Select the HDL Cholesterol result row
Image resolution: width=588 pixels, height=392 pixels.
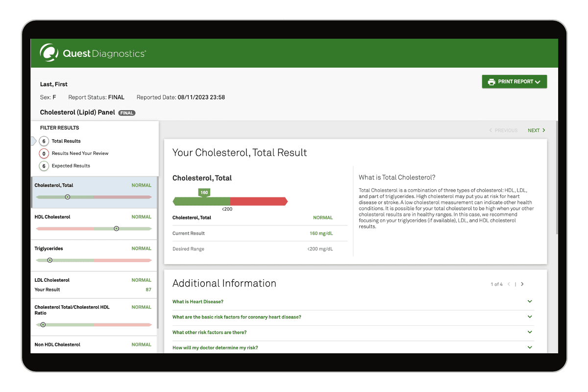(x=93, y=223)
